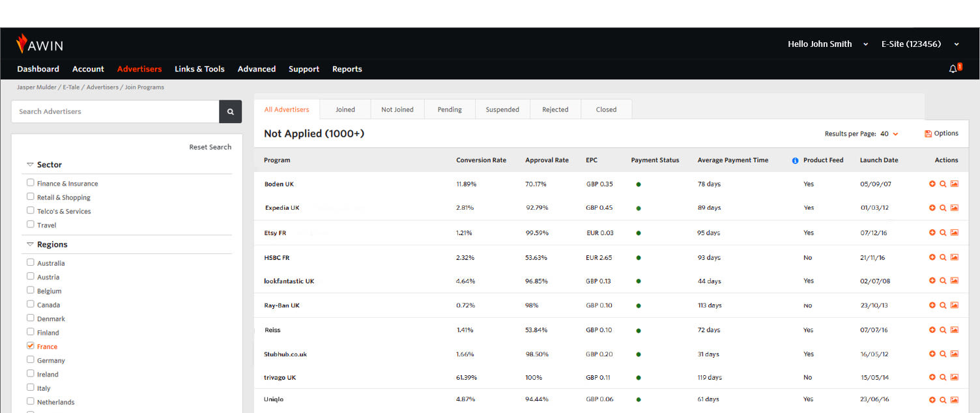Check the Canada region checkbox
980x413 pixels.
click(31, 304)
